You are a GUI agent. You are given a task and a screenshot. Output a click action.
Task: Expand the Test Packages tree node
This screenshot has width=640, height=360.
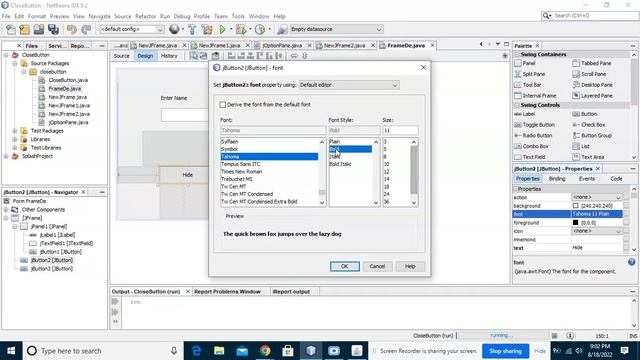click(x=15, y=131)
